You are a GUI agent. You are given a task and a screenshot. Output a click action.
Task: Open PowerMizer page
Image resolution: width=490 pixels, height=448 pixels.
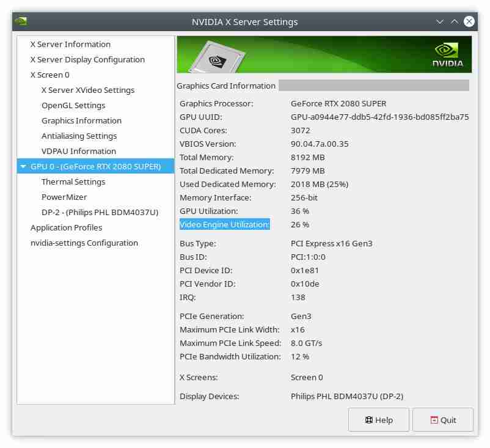(x=64, y=197)
